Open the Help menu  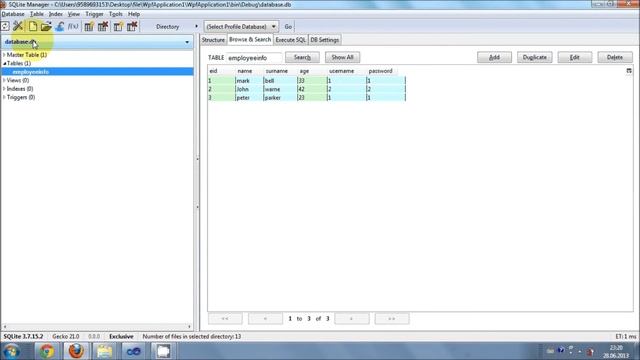[x=134, y=14]
